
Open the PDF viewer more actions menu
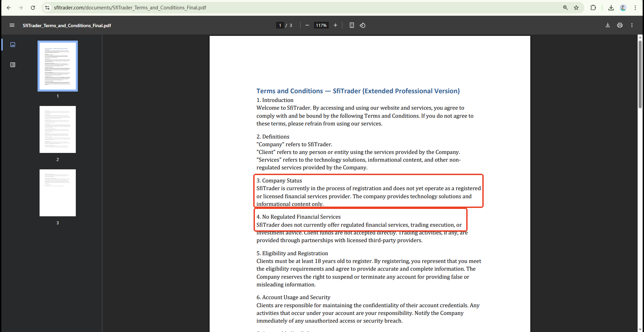[632, 25]
